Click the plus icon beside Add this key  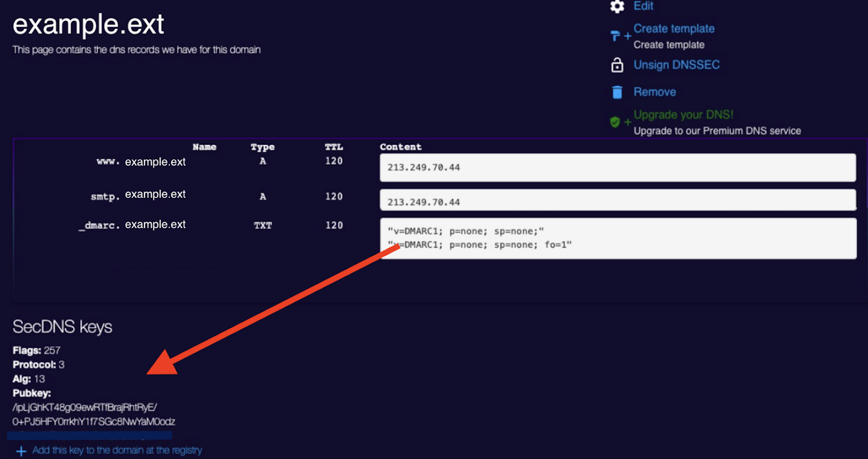click(21, 451)
